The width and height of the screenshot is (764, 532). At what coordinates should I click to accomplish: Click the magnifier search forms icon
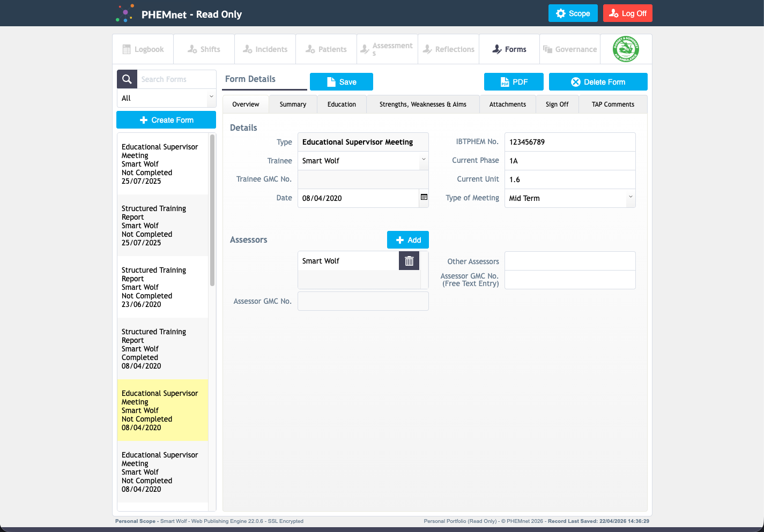tap(127, 79)
